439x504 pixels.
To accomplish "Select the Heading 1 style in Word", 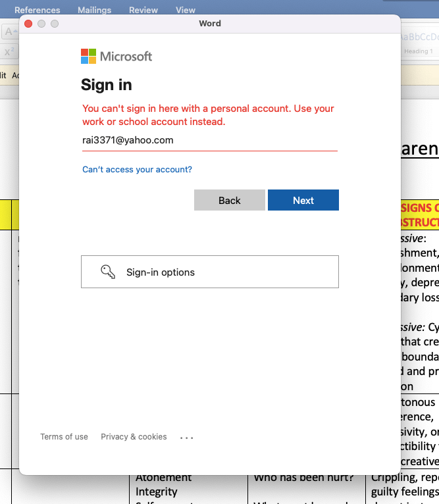I will point(420,43).
